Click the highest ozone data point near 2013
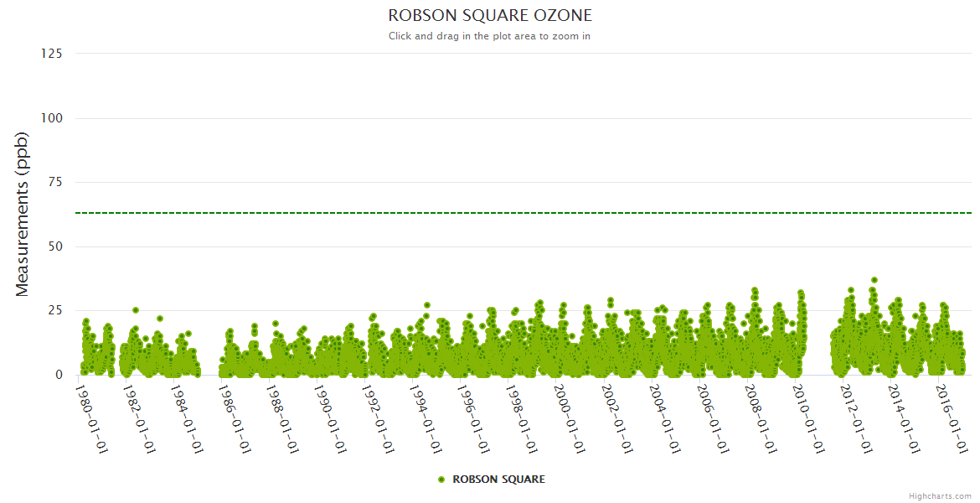The width and height of the screenshot is (980, 503). click(x=874, y=280)
